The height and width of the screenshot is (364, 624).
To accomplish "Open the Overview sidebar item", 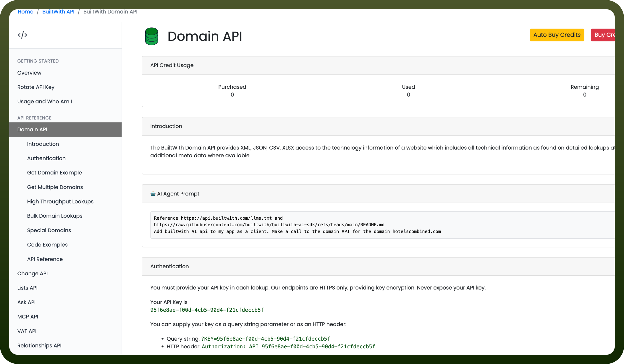I will (29, 73).
